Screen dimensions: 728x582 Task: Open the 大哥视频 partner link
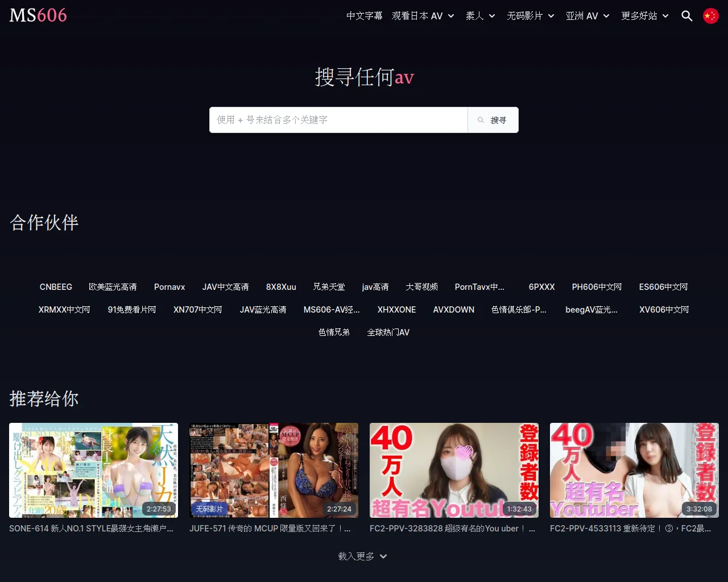(x=422, y=287)
